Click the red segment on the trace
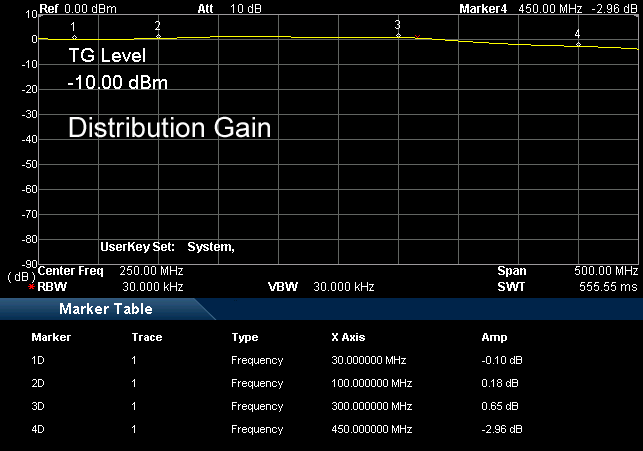Viewport: 643px width, 451px height. 417,37
